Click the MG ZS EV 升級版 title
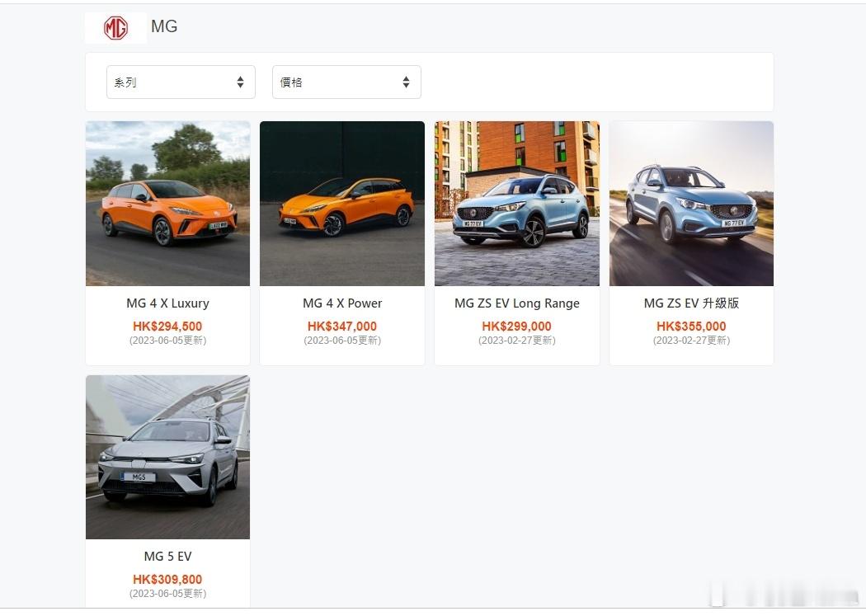 click(x=691, y=303)
